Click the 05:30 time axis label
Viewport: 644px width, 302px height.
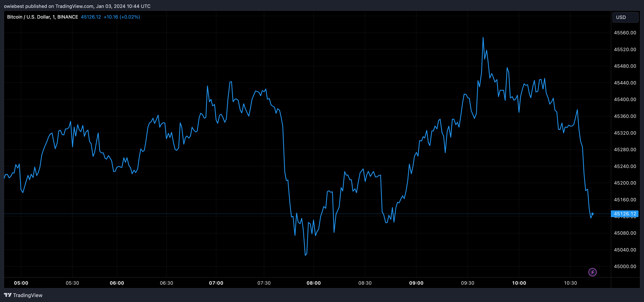[x=72, y=283]
